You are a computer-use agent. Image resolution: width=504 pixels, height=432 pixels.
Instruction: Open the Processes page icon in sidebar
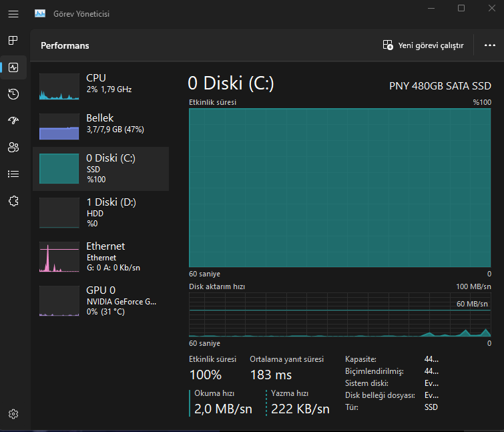pyautogui.click(x=13, y=41)
